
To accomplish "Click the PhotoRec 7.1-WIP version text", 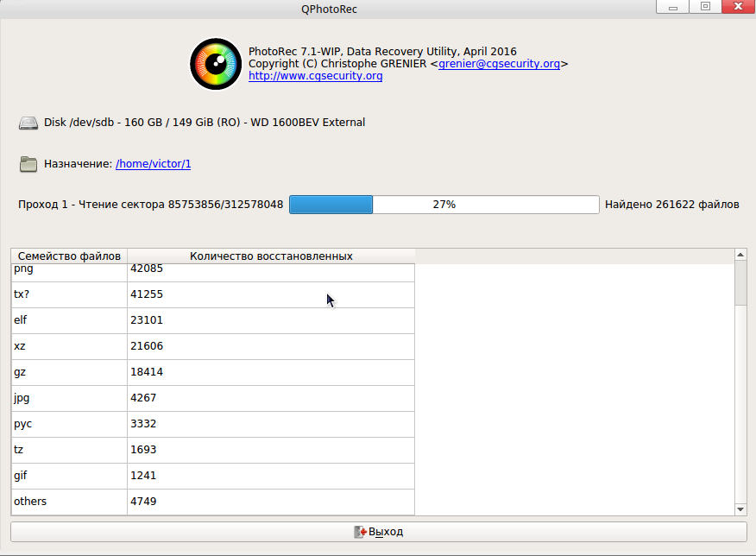I will coord(382,52).
